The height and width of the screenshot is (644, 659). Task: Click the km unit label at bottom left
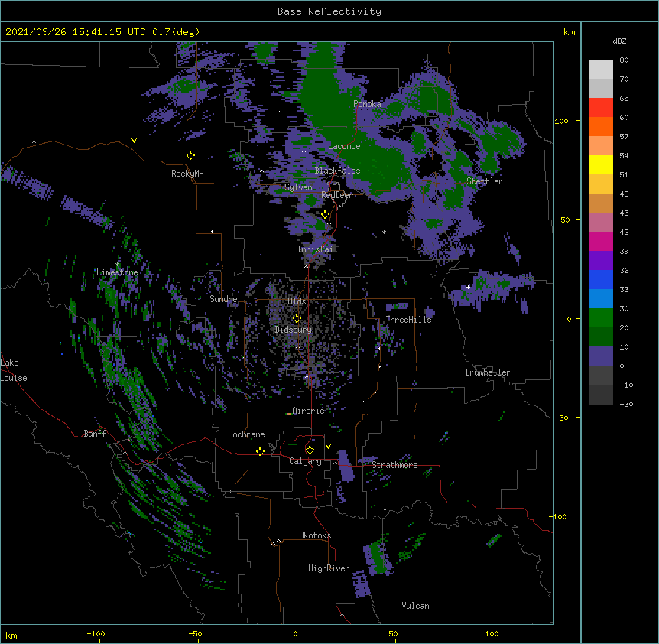click(x=11, y=635)
